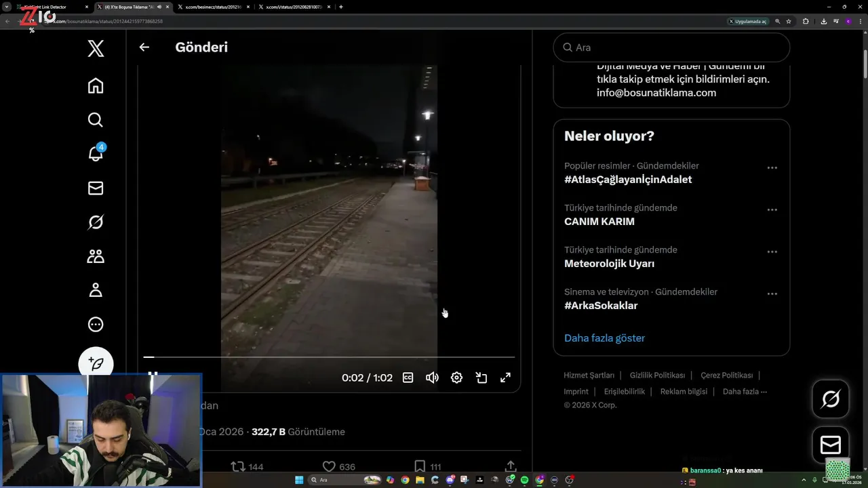868x488 pixels.
Task: Open the Explore search icon in sidebar
Action: click(x=96, y=120)
